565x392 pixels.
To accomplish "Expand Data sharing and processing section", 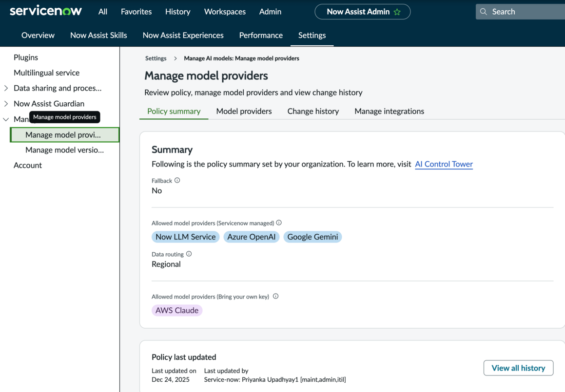I will click(6, 88).
